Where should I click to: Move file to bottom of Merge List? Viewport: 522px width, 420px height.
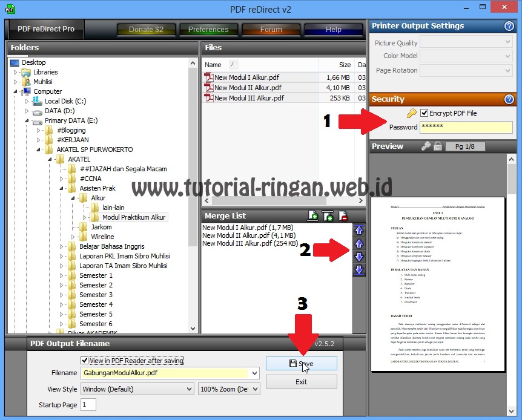click(358, 269)
